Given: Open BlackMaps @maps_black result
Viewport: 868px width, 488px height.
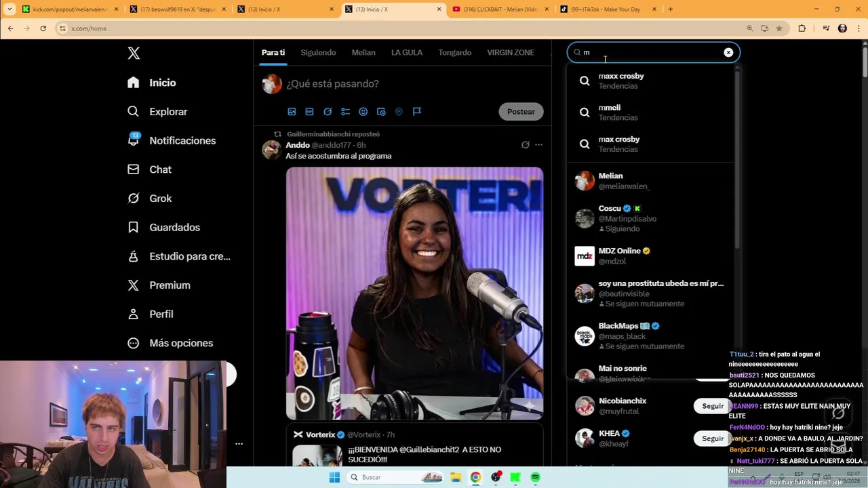Looking at the screenshot, I should (x=651, y=335).
